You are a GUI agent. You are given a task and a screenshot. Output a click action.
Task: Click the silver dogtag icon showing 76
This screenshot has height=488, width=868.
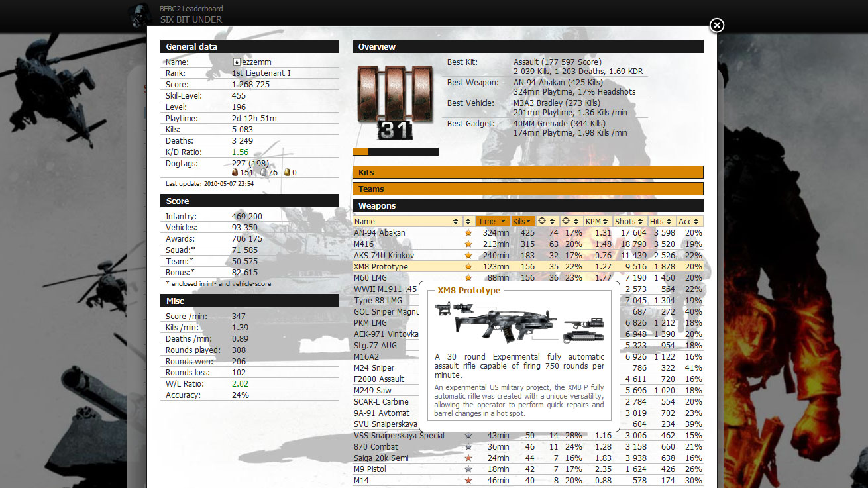pyautogui.click(x=262, y=173)
